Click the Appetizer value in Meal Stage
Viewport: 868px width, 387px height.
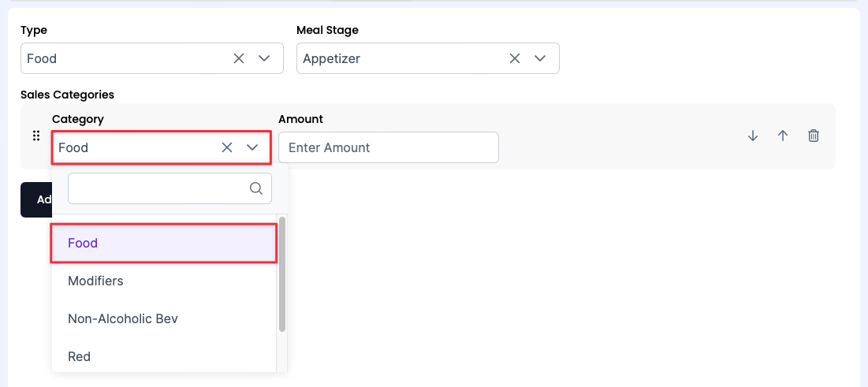point(331,58)
